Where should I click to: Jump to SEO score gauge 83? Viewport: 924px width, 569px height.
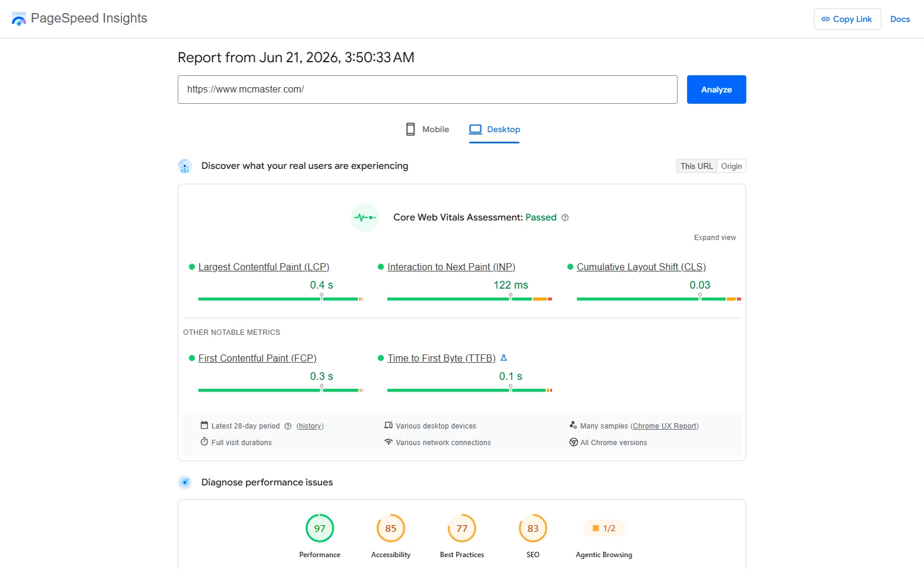click(533, 528)
